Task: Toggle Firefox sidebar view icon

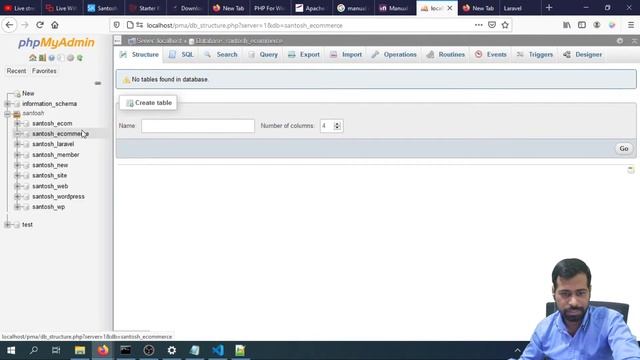Action: coord(582,25)
